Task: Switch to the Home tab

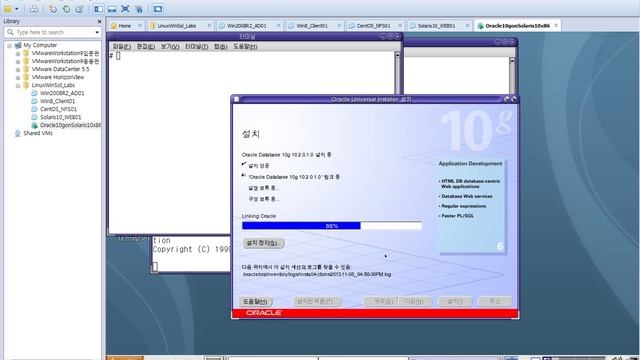Action: click(124, 26)
